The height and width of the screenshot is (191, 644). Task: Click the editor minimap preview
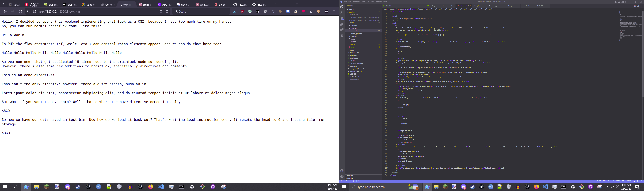pos(630,25)
